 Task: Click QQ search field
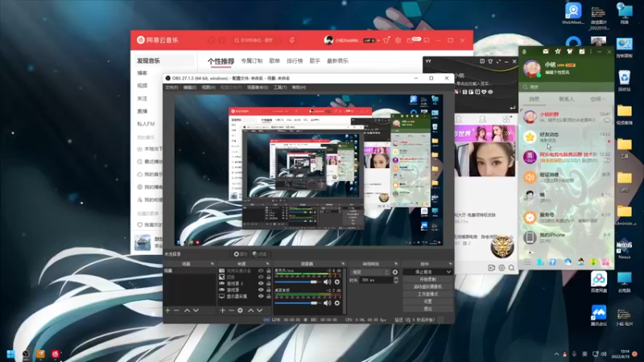pyautogui.click(x=566, y=87)
